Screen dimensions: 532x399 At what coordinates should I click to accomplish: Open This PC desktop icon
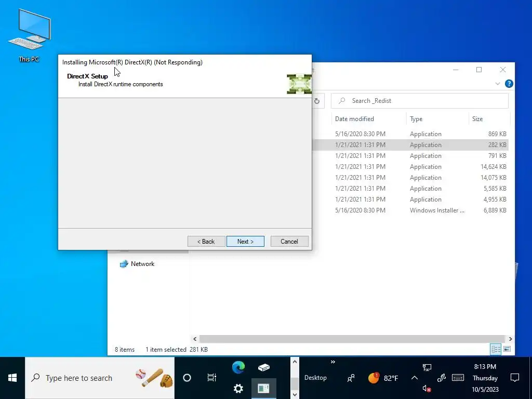29,36
